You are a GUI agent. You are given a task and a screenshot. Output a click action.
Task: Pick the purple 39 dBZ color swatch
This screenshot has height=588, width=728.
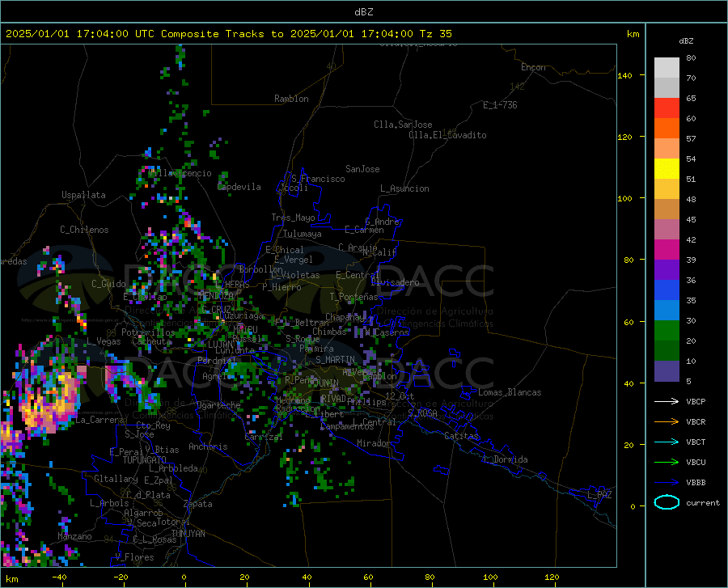(x=667, y=270)
